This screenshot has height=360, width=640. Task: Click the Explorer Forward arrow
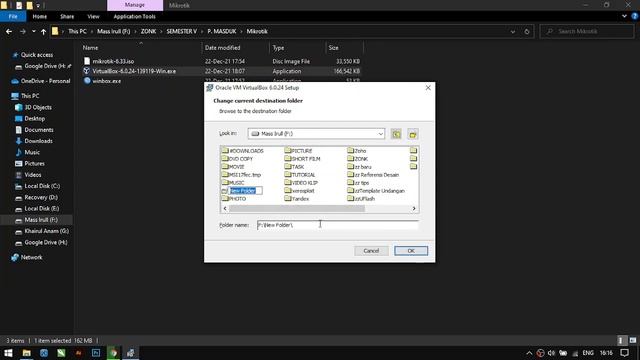point(22,31)
